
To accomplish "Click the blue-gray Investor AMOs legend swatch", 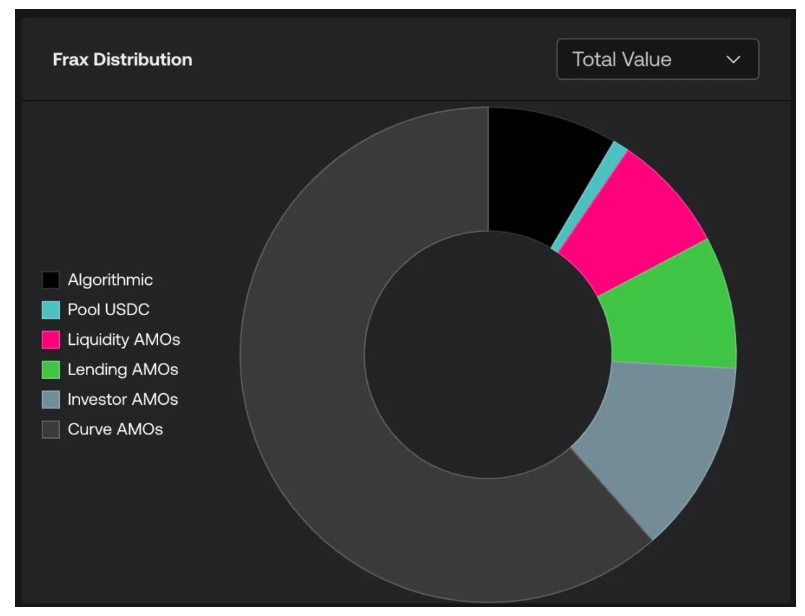I will coord(50,399).
